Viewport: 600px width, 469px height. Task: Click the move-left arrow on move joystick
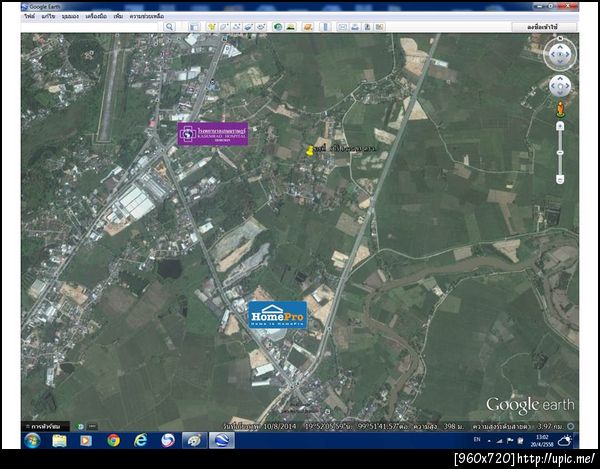click(x=554, y=86)
